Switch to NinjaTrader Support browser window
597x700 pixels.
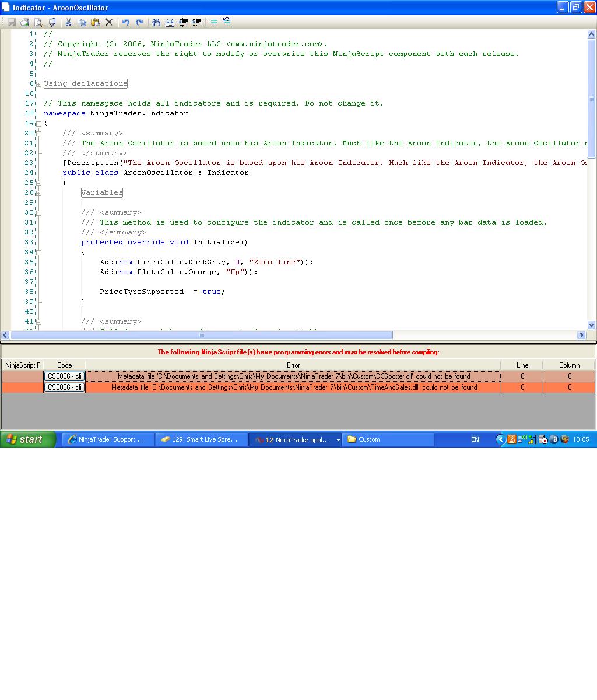pyautogui.click(x=108, y=439)
